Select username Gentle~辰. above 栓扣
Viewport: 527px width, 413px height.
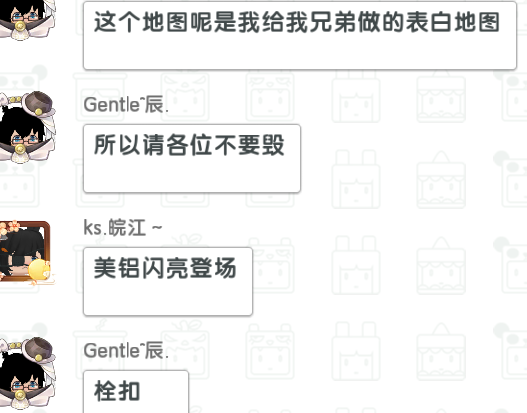point(126,350)
